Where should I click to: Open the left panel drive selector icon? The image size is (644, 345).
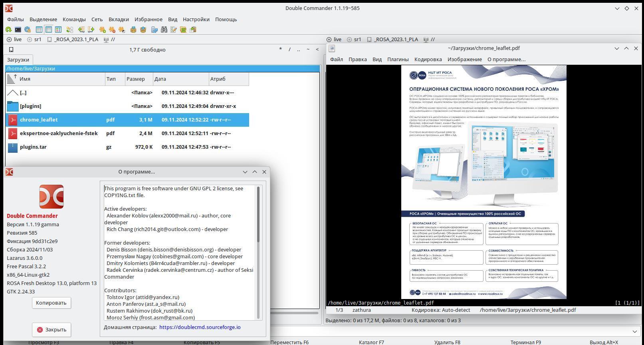pos(11,50)
